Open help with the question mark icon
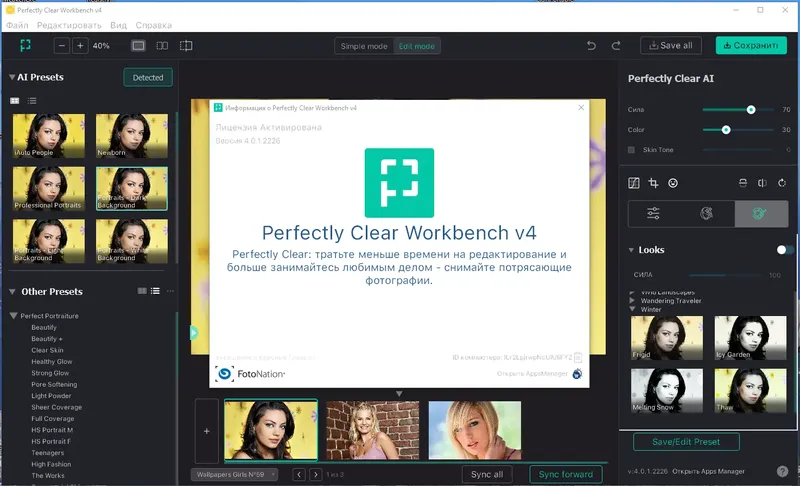This screenshot has height=486, width=800. (782, 471)
